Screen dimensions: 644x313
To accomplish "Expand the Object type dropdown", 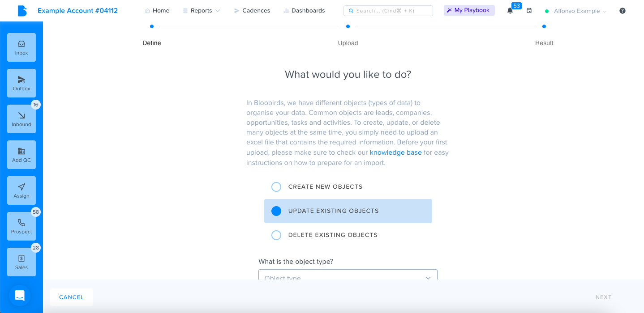I will [x=348, y=275].
